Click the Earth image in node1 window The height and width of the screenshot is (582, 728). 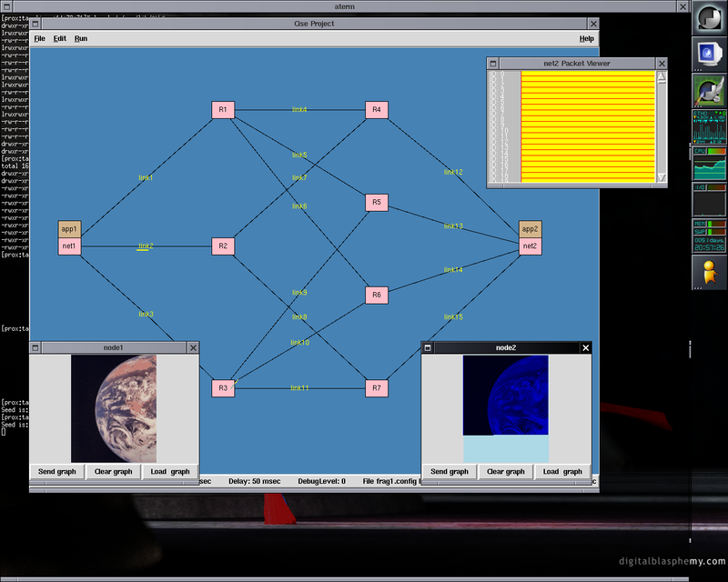114,409
